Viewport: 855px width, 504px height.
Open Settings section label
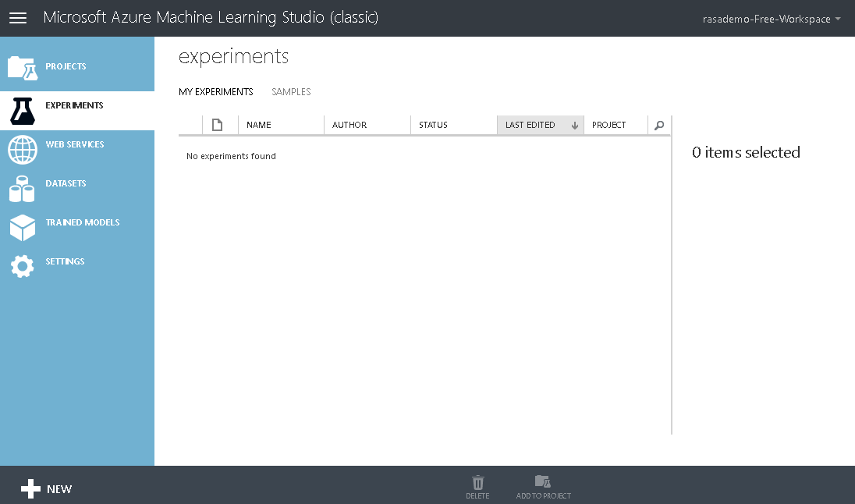click(x=65, y=261)
